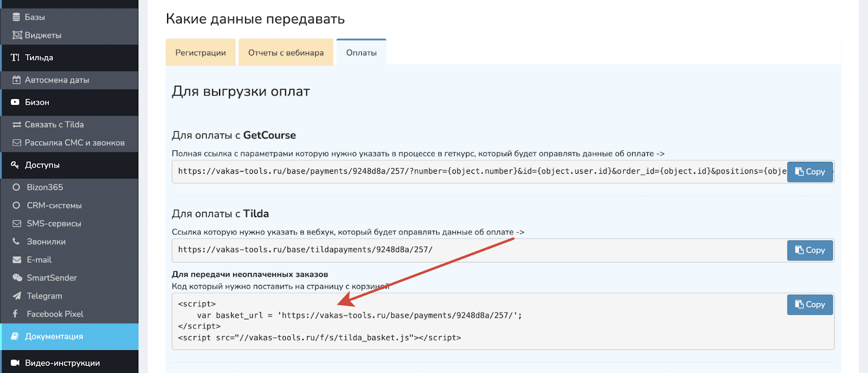Switch to the Регистрации tab

[200, 53]
